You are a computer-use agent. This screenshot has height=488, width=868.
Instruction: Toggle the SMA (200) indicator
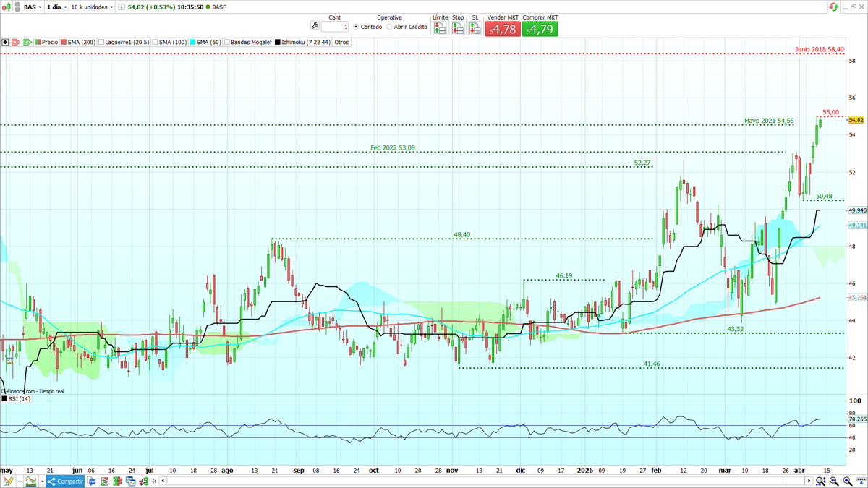[x=79, y=42]
